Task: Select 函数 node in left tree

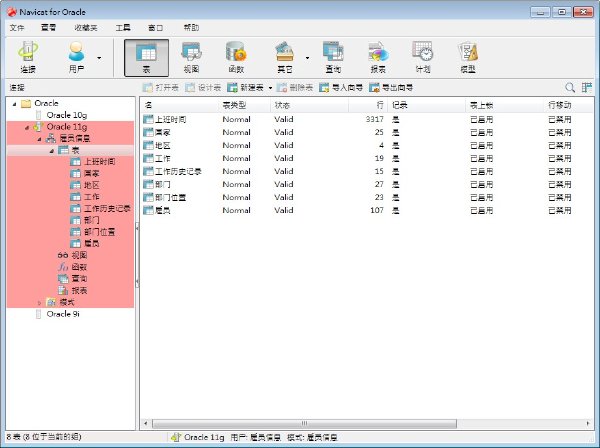Action: pos(79,267)
